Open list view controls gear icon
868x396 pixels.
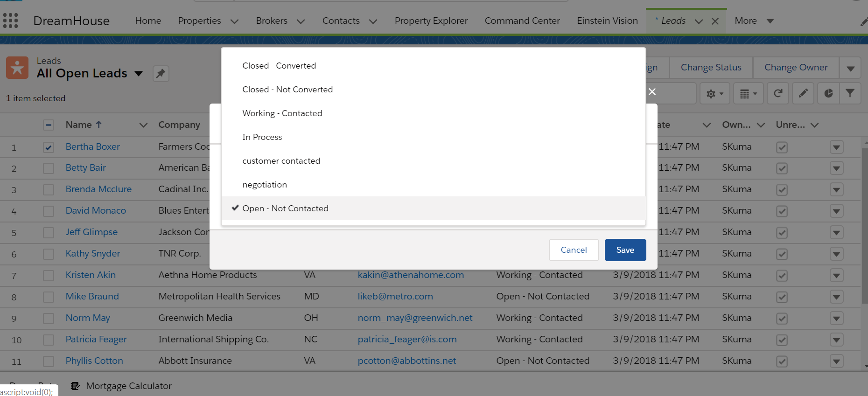714,94
